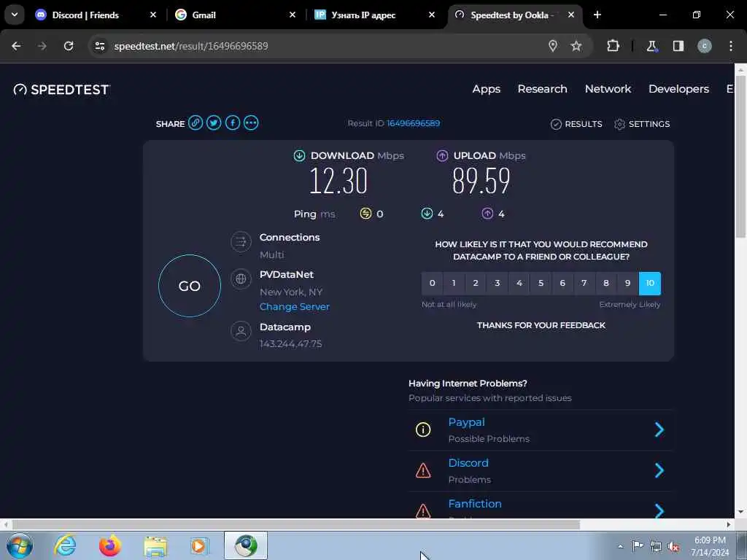The height and width of the screenshot is (560, 747).
Task: Open the Research menu
Action: coord(542,89)
